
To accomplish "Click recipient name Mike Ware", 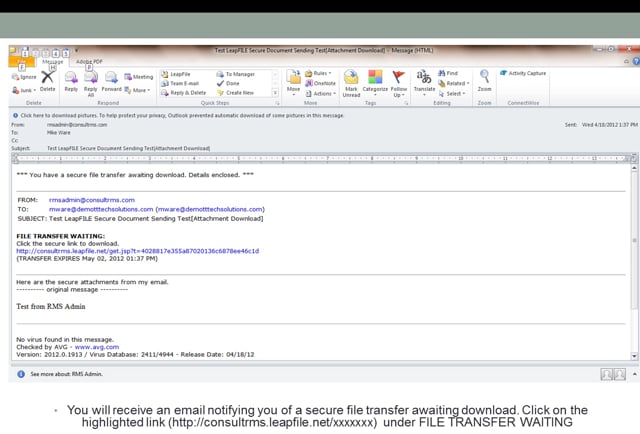I will 58,133.
